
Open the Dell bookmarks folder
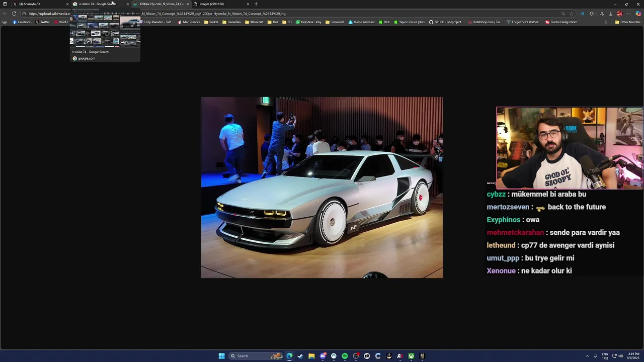click(273, 22)
